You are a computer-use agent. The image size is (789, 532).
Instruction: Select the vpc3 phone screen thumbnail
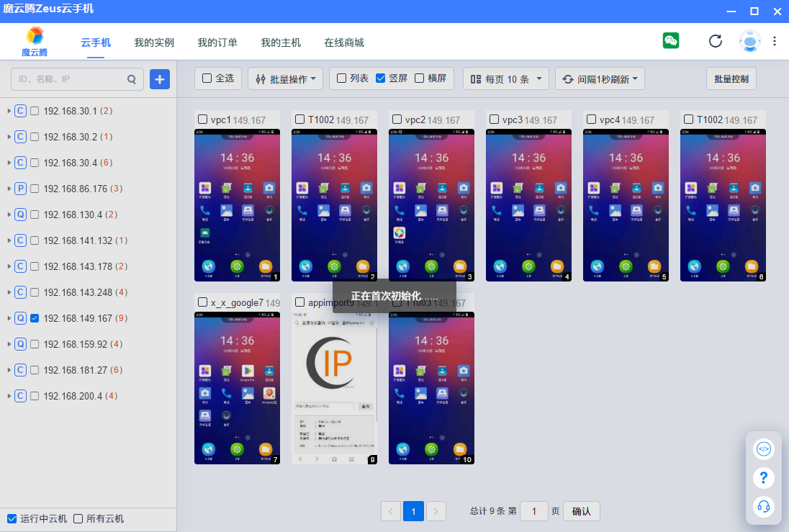(x=528, y=205)
